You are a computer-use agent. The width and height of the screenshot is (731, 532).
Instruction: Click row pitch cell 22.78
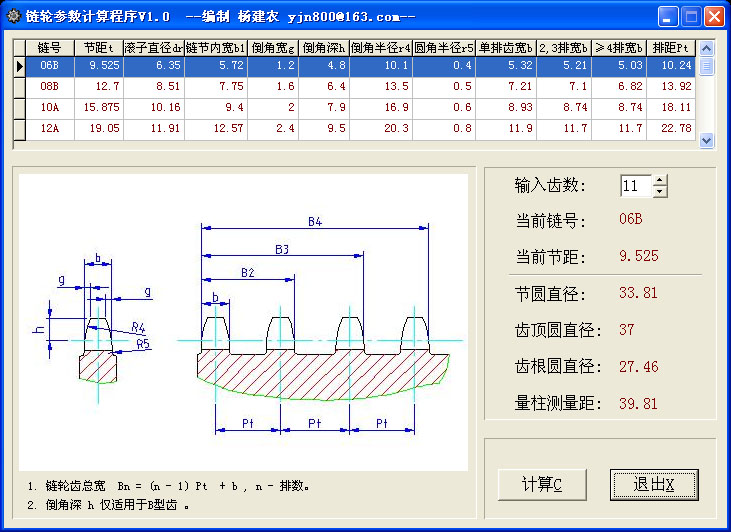(x=671, y=129)
